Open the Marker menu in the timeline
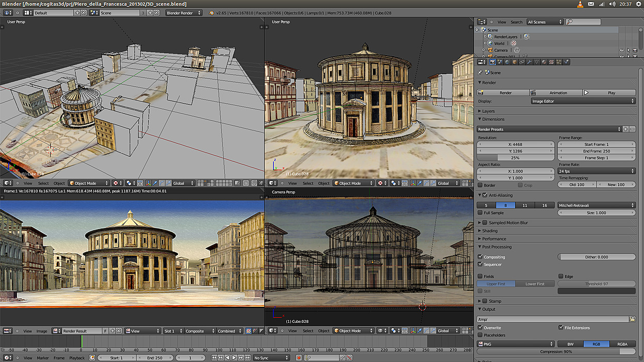 (43, 357)
